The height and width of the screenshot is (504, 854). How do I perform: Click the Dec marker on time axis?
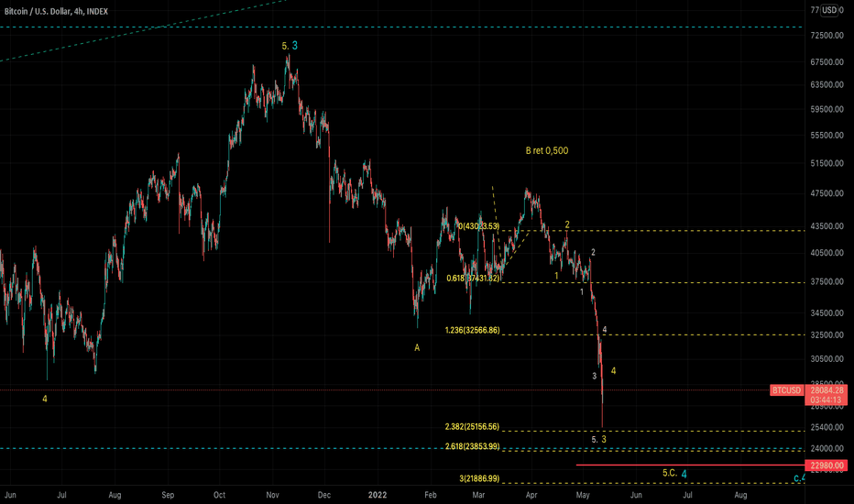click(324, 495)
